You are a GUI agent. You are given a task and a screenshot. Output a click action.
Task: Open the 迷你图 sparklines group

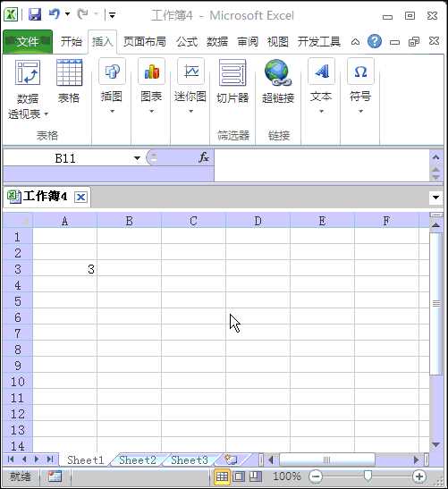(x=190, y=86)
